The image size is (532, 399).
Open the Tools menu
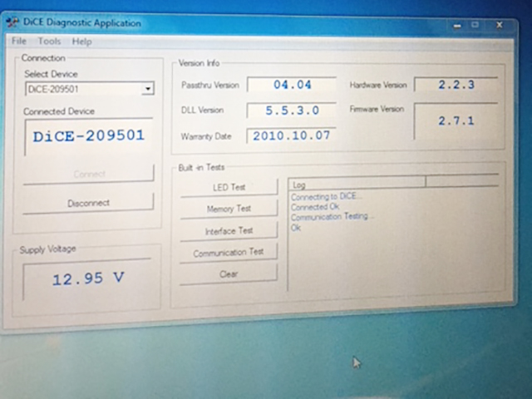click(49, 42)
